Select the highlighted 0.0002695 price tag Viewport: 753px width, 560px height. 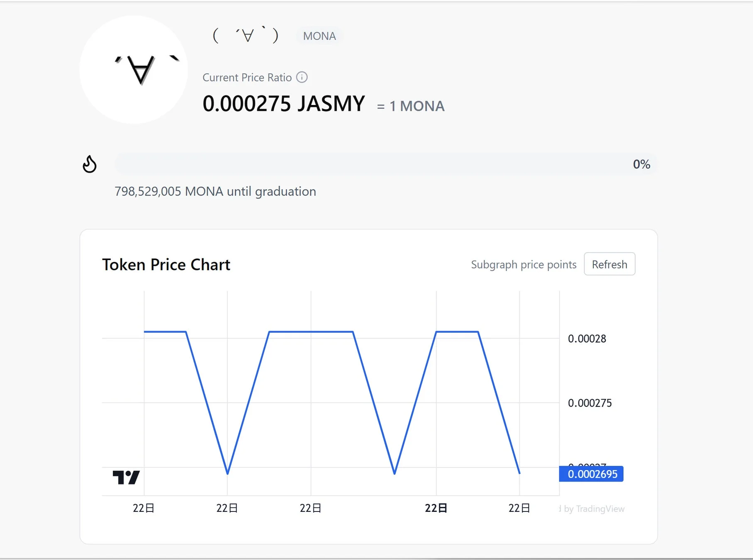coord(591,474)
